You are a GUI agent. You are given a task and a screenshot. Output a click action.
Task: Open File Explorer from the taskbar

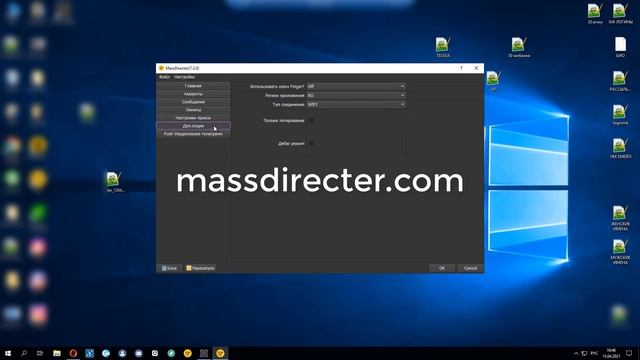click(x=57, y=353)
